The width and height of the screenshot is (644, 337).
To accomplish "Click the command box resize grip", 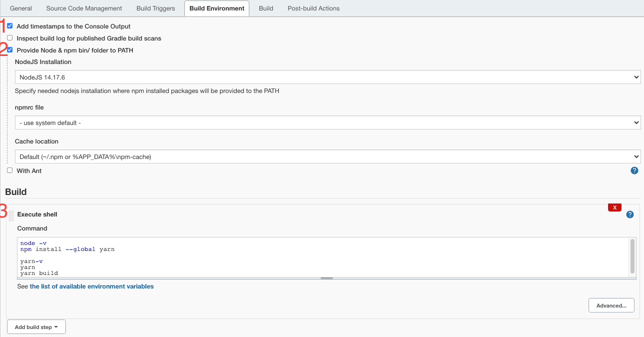I will point(327,277).
